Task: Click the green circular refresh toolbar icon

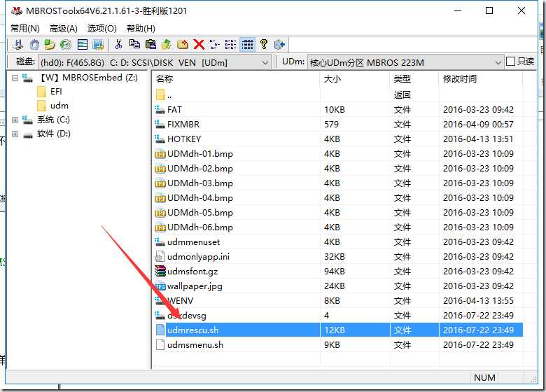Action: pyautogui.click(x=66, y=44)
